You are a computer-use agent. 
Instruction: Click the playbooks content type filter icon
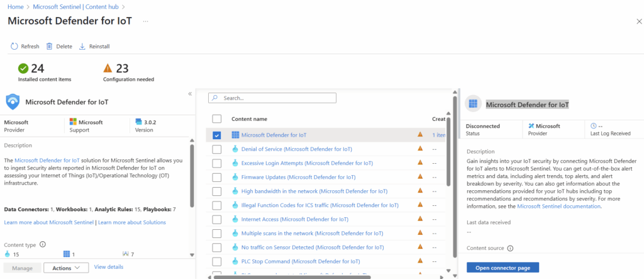click(x=126, y=254)
